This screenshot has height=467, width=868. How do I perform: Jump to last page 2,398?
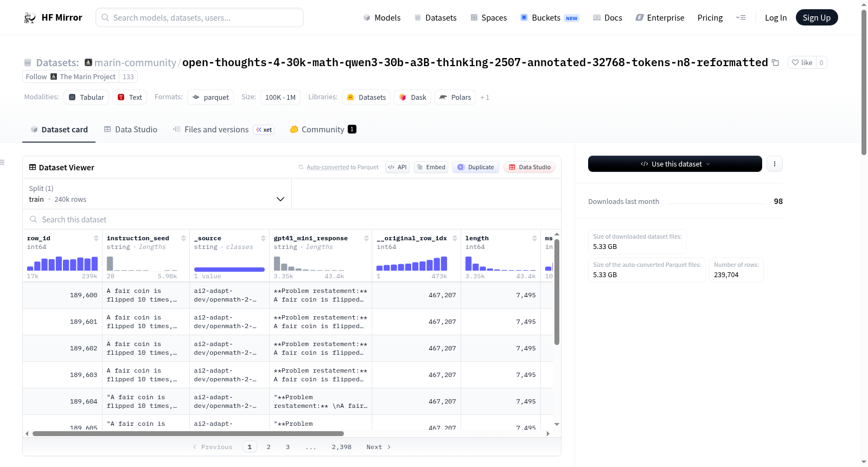pyautogui.click(x=342, y=447)
